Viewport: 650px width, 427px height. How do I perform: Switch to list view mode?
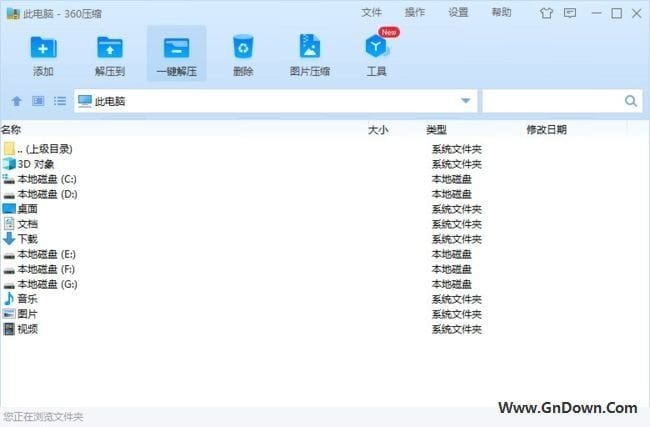(x=60, y=101)
